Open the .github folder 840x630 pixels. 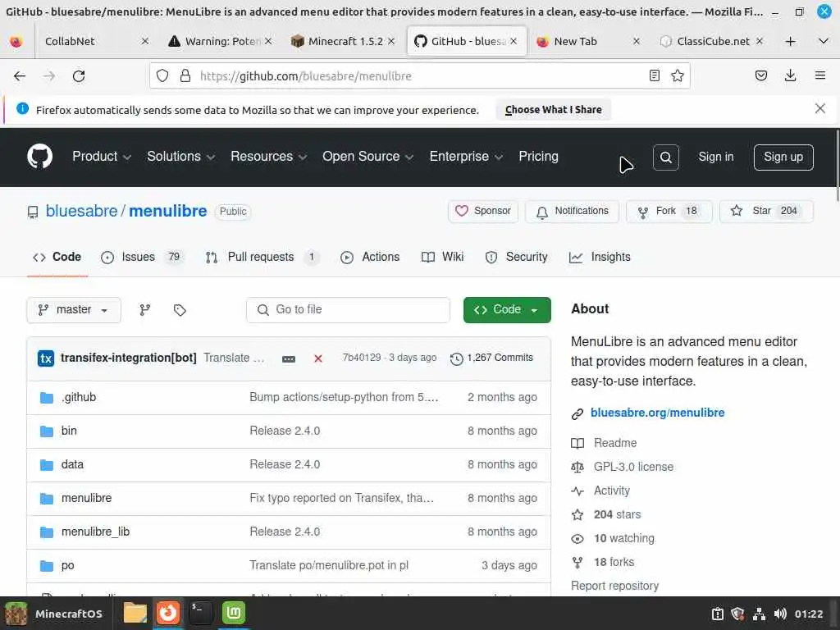[x=79, y=397]
